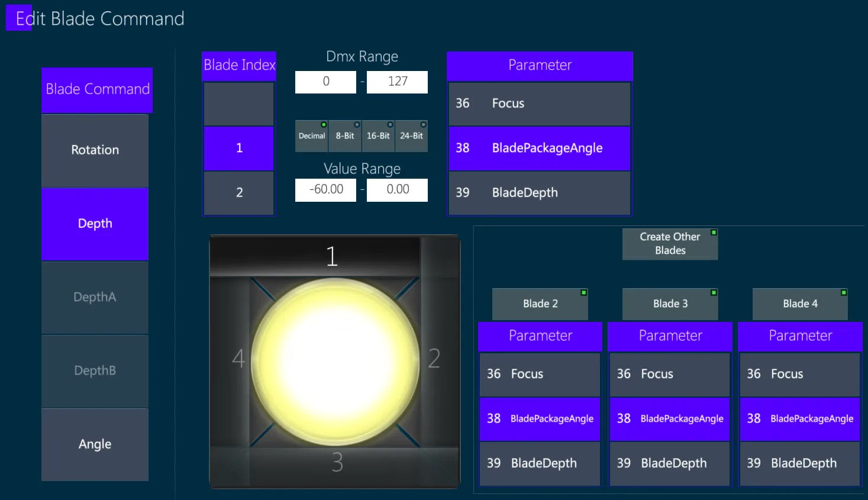This screenshot has width=868, height=500.
Task: Click blade 1 in the shutter preview
Action: click(331, 257)
